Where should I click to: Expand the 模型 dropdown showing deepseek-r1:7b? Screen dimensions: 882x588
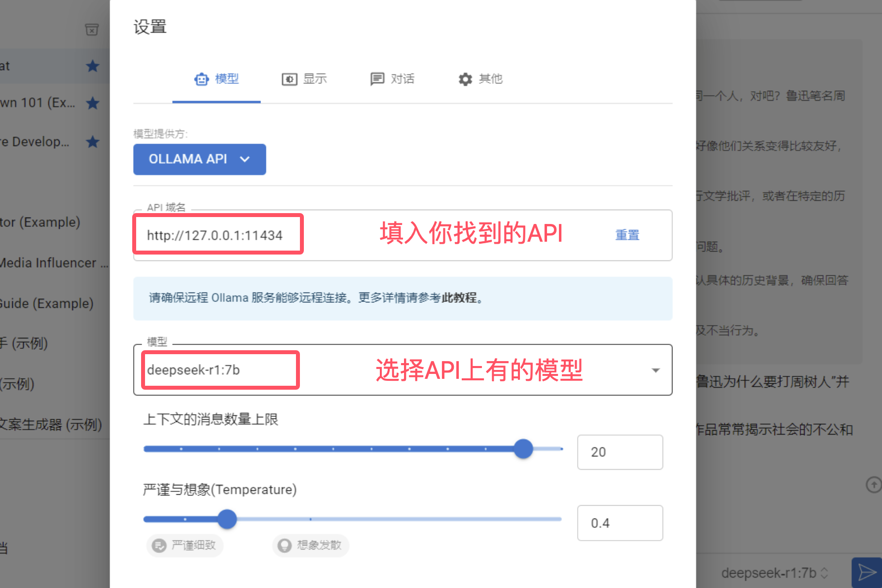click(656, 370)
